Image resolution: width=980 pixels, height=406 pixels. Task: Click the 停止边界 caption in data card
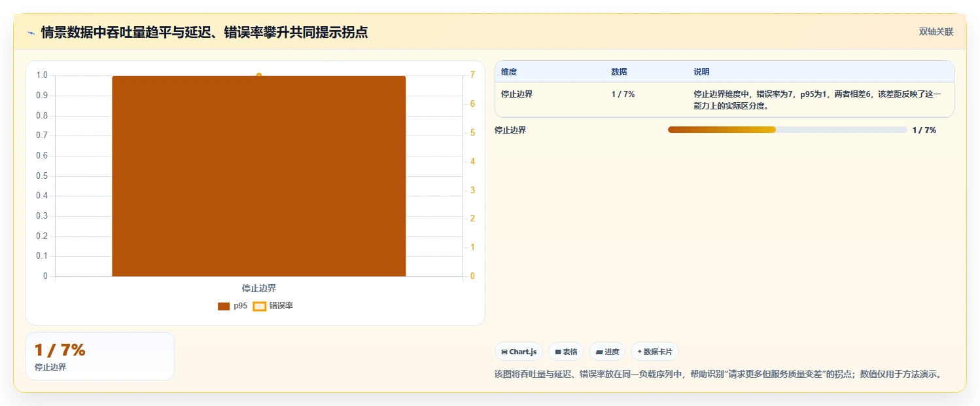click(x=50, y=367)
